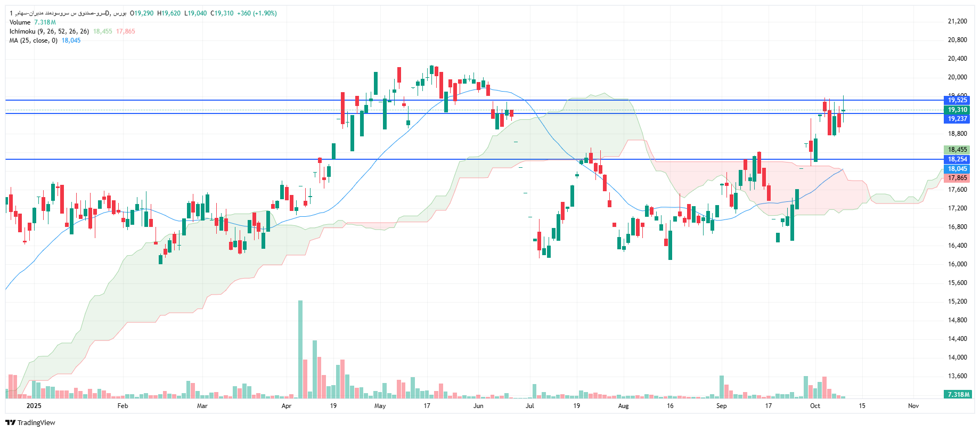The width and height of the screenshot is (980, 432).
Task: Select the MA (25, close, 0) legend
Action: pos(33,40)
